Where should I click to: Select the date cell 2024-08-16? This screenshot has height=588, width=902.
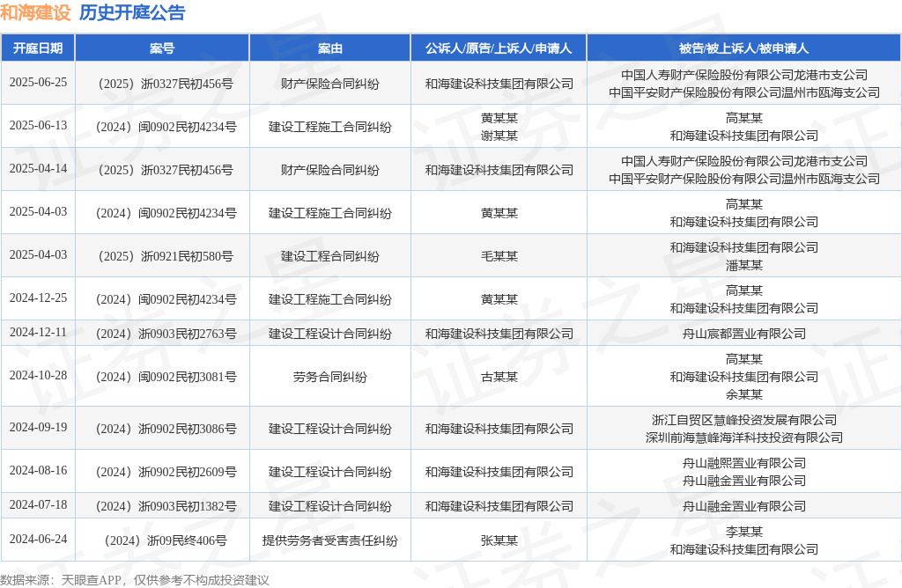38,470
